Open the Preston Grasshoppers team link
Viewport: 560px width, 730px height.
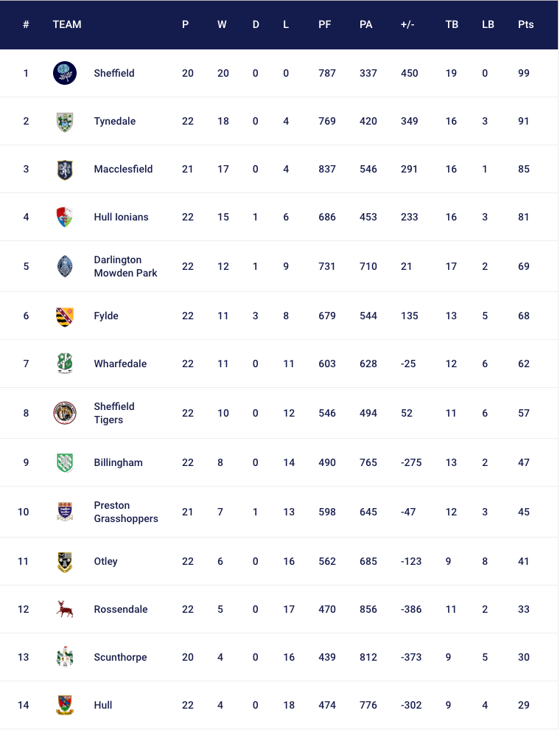pyautogui.click(x=126, y=512)
